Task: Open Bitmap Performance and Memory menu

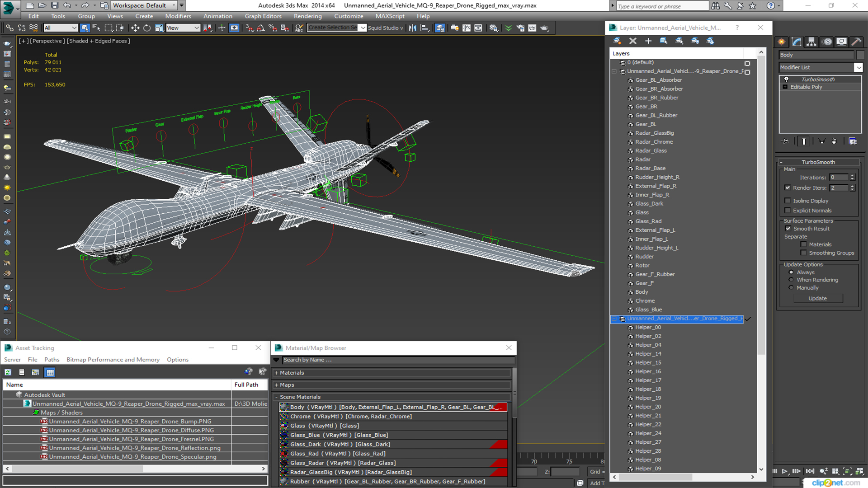Action: pyautogui.click(x=113, y=360)
